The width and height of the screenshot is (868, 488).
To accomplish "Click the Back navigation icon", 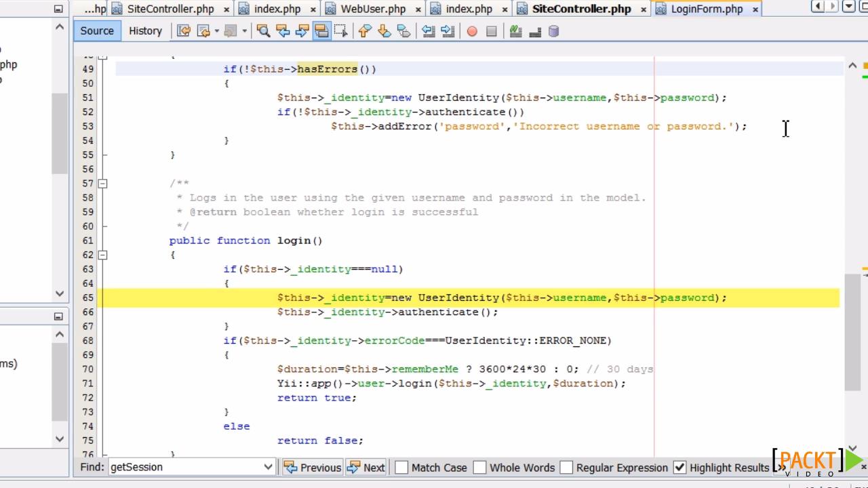I will pos(202,31).
